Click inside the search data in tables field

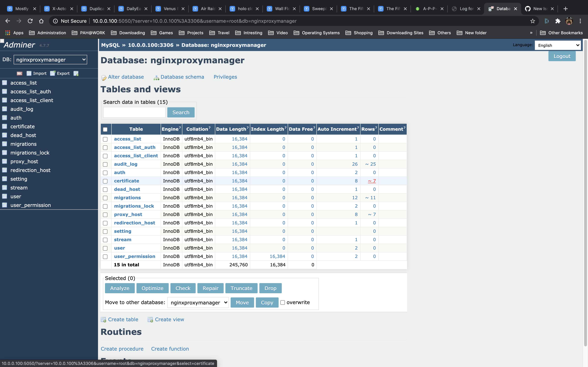(x=134, y=112)
